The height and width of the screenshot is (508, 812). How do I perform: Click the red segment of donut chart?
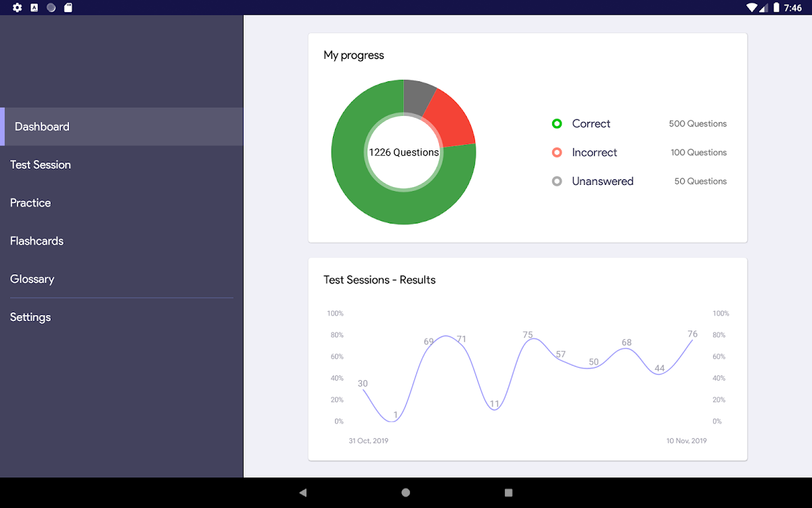(452, 119)
